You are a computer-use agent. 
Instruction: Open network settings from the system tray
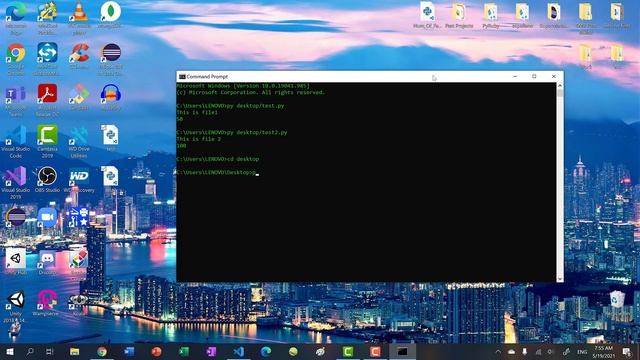point(538,351)
